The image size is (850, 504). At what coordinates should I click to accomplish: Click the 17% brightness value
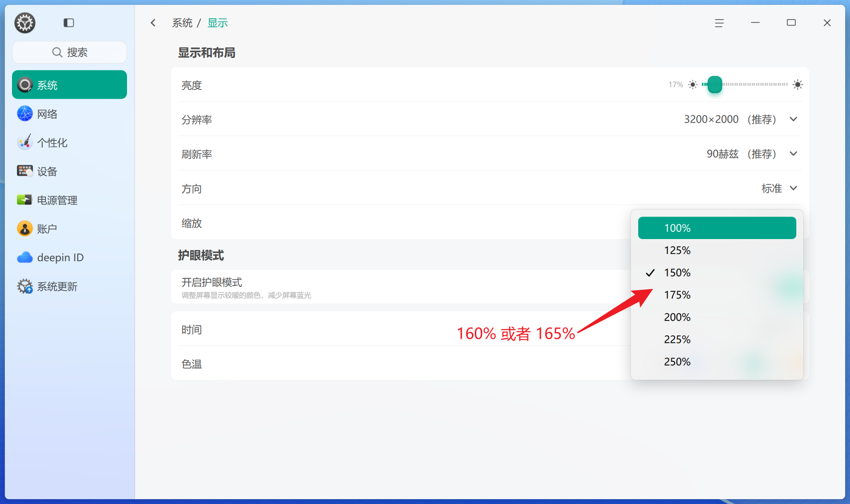pos(676,85)
